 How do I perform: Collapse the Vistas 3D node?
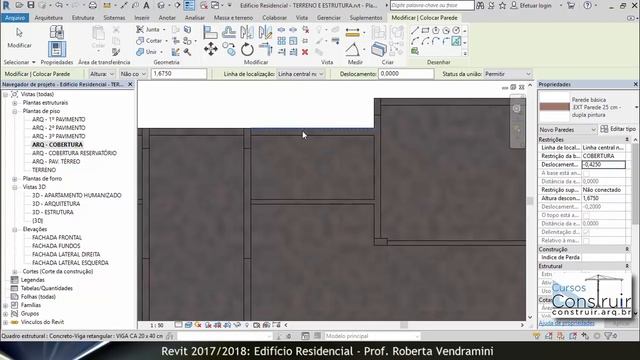[15, 187]
